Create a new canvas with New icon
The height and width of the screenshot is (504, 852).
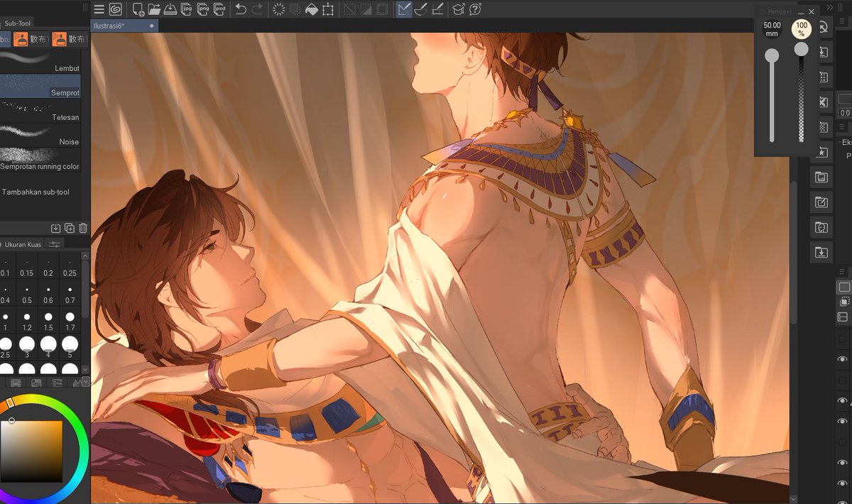(x=138, y=9)
